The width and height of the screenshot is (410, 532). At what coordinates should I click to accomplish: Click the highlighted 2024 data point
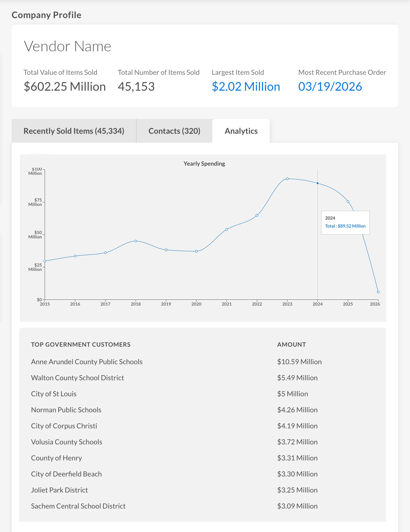[317, 183]
